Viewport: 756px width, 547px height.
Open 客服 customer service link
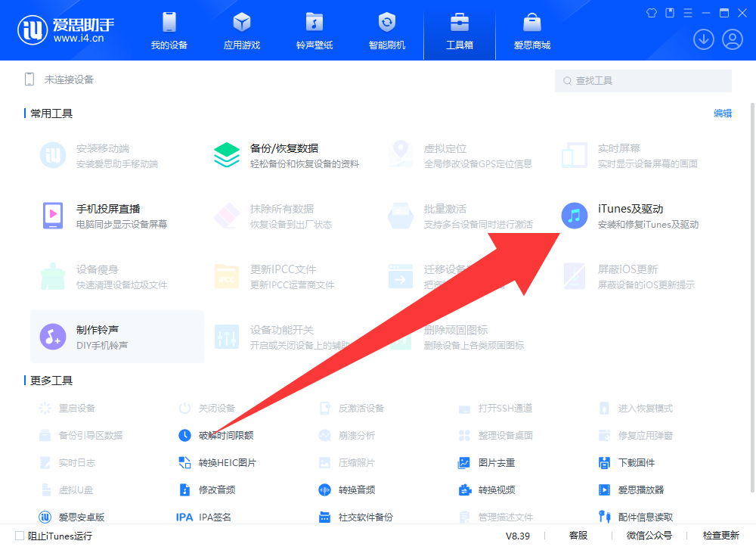click(578, 536)
